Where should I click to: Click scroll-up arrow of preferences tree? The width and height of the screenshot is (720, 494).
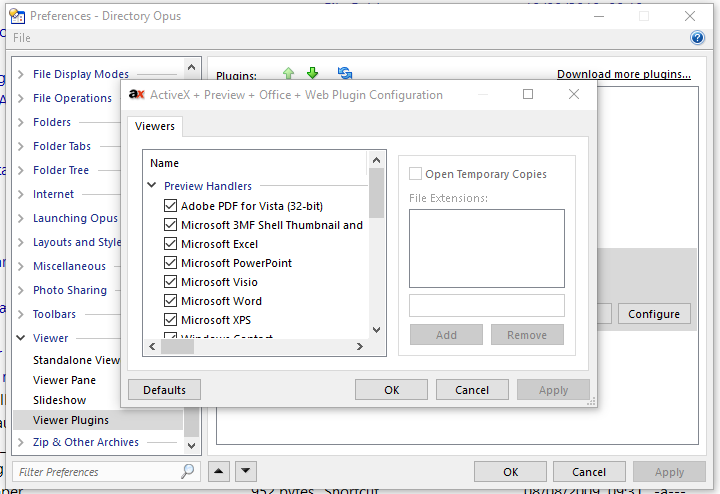pos(191,68)
